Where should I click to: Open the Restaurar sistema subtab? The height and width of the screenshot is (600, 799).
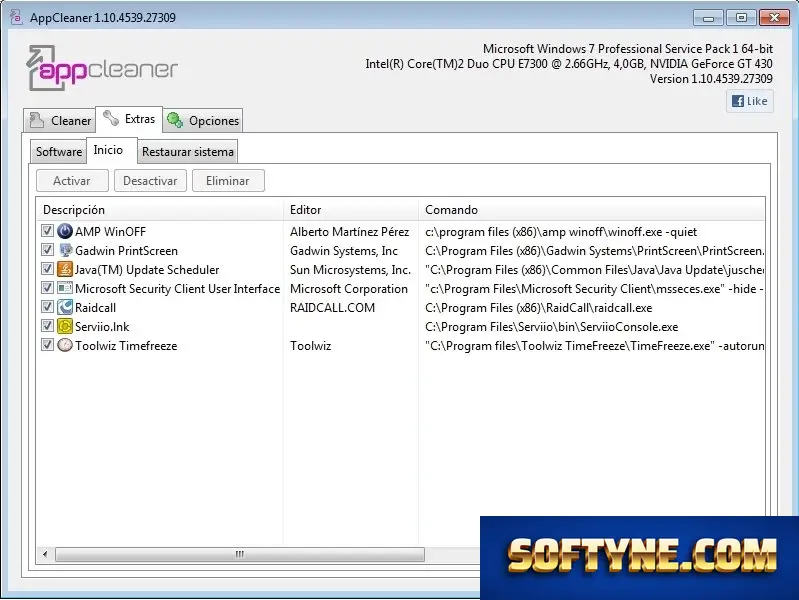point(188,151)
